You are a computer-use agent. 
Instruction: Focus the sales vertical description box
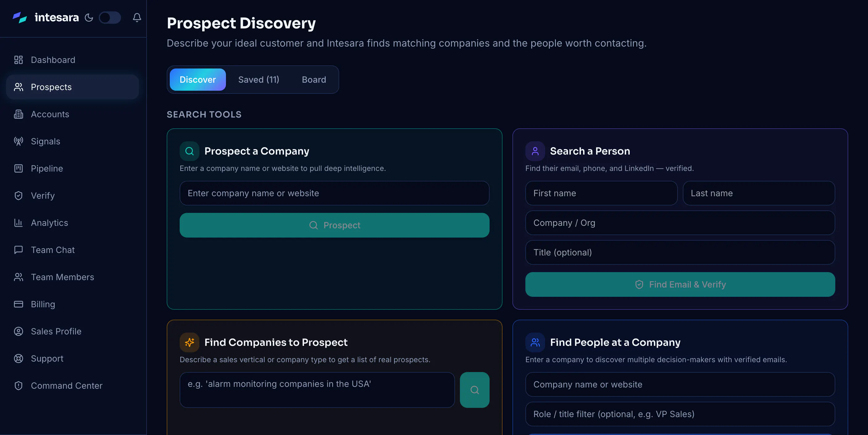pos(317,390)
